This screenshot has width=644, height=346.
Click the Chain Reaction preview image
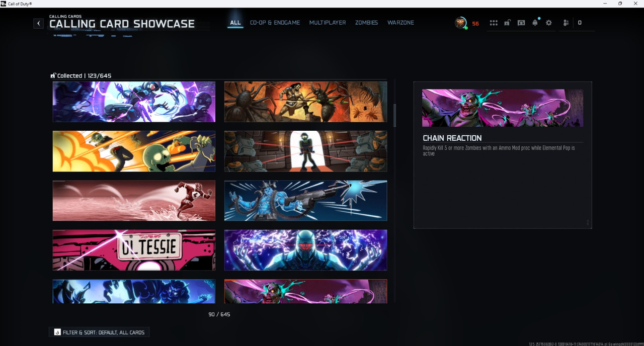tap(503, 108)
